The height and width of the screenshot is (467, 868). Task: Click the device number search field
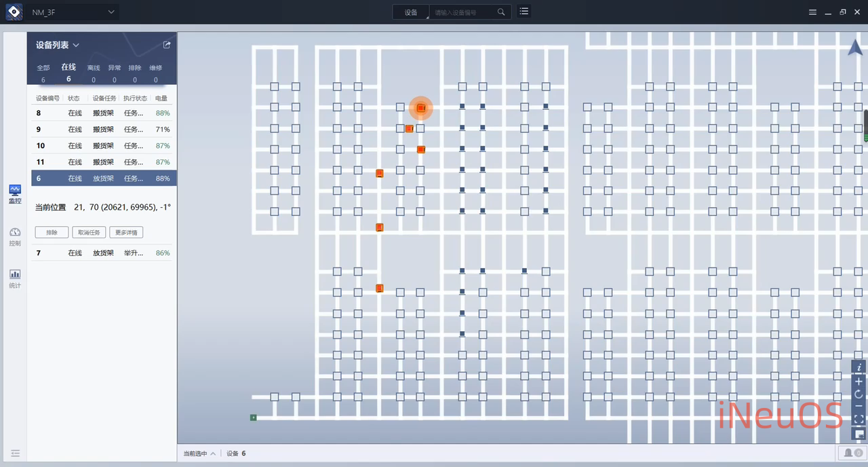tap(465, 12)
